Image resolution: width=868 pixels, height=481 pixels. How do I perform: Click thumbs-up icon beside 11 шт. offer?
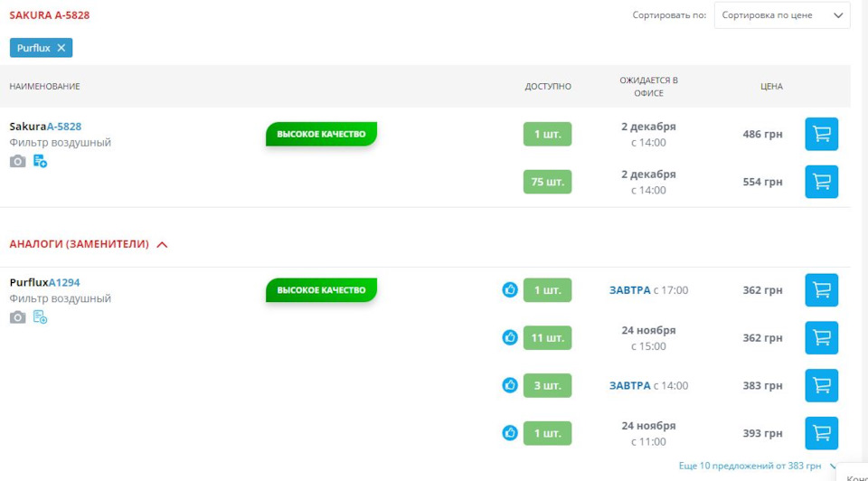click(510, 337)
